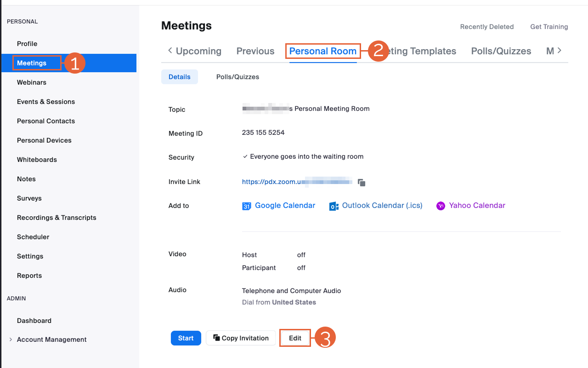Open the admin Dashboard item
Image resolution: width=588 pixels, height=368 pixels.
(x=34, y=321)
